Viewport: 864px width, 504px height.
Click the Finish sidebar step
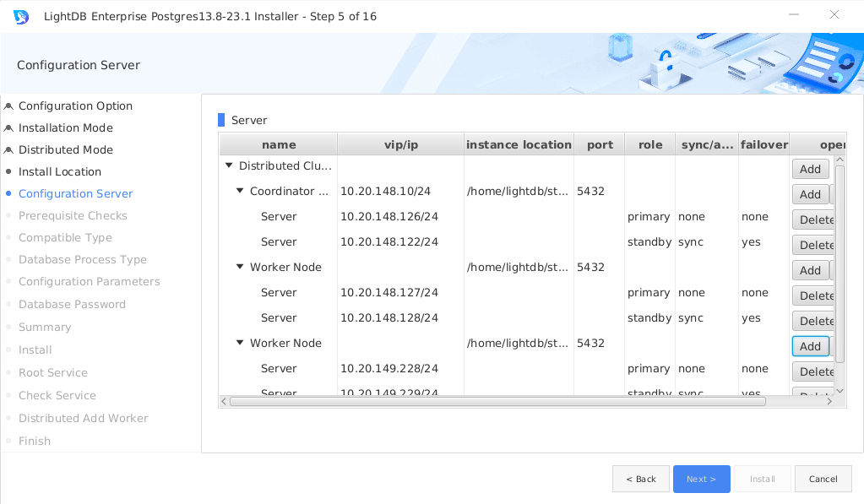[x=34, y=441]
